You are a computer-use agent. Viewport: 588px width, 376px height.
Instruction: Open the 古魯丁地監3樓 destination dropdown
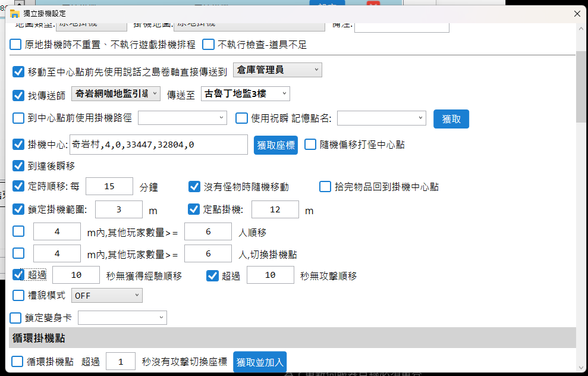point(245,93)
